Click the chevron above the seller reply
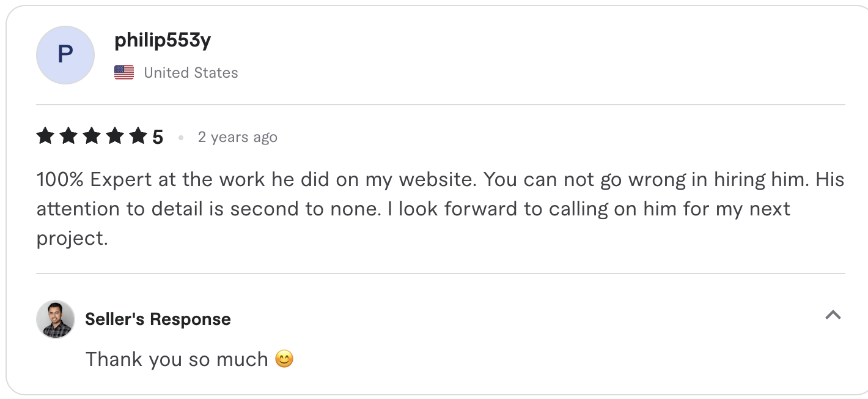 pyautogui.click(x=833, y=315)
